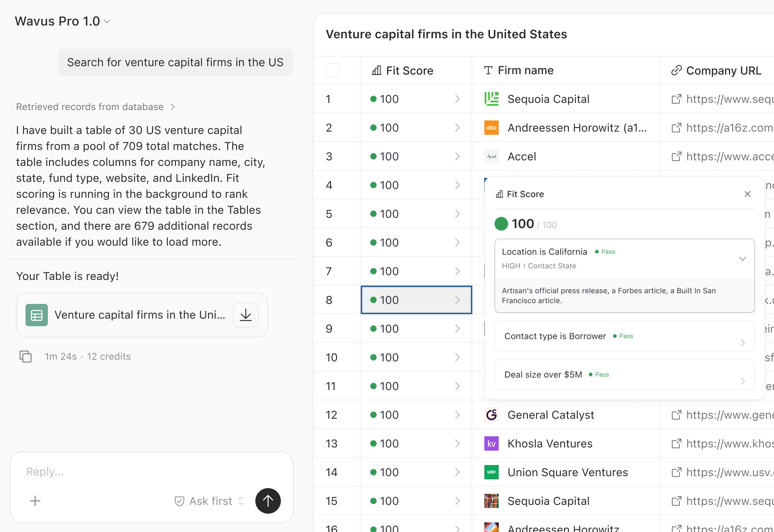Click the General Catalyst logo icon
This screenshot has width=774, height=532.
point(492,415)
